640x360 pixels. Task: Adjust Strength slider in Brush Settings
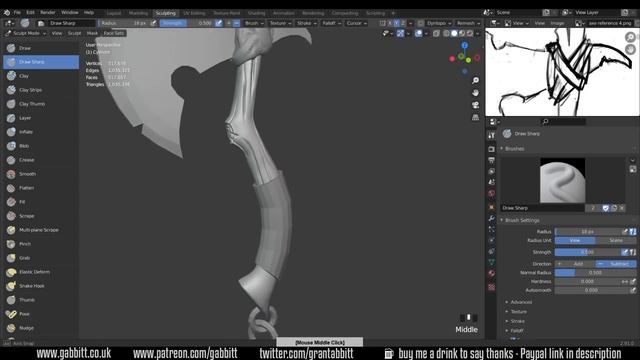tap(588, 252)
